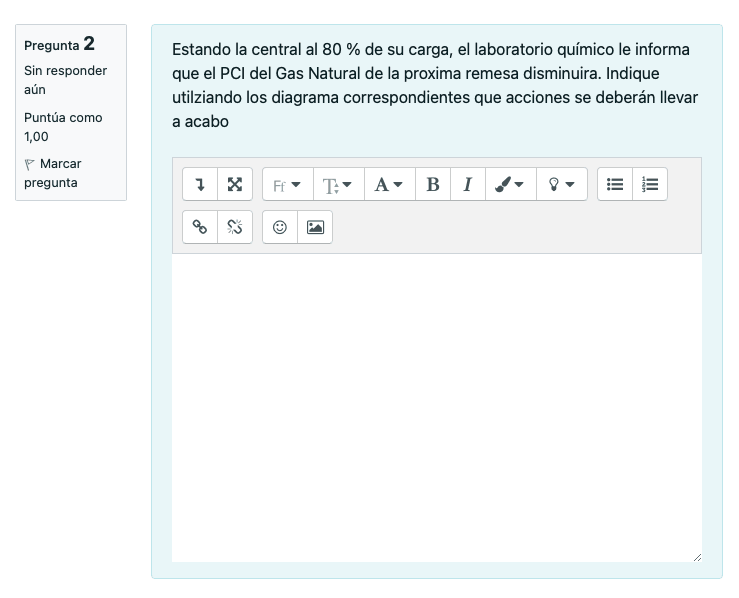Flag the question via Marcar pregunta
This screenshot has width=739, height=598.
pyautogui.click(x=52, y=173)
